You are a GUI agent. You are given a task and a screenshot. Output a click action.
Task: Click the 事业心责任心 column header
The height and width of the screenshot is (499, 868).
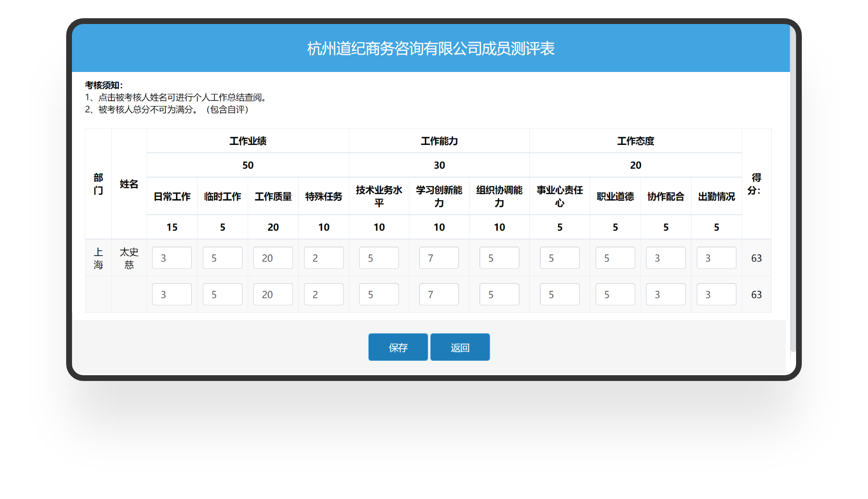(560, 196)
